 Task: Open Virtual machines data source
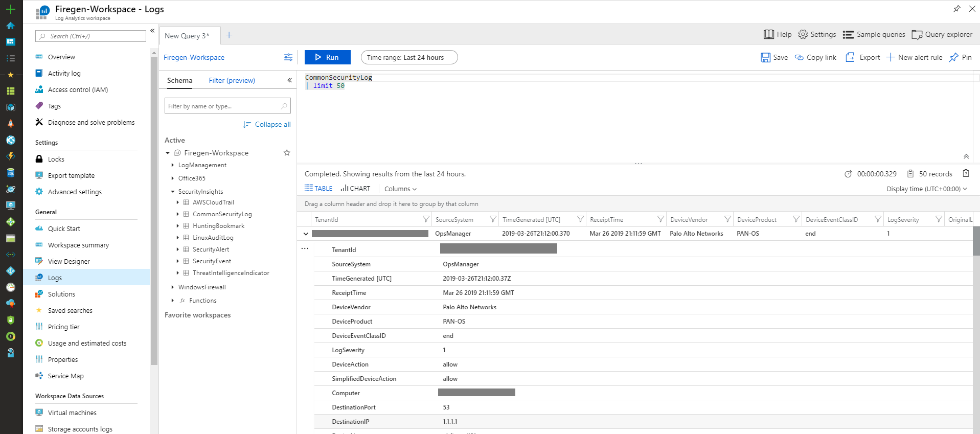coord(72,413)
